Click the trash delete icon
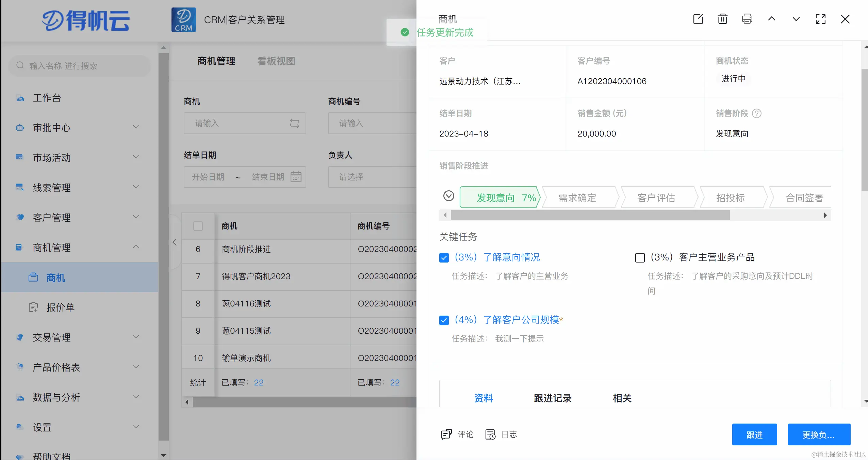Viewport: 868px width, 460px height. [x=722, y=19]
